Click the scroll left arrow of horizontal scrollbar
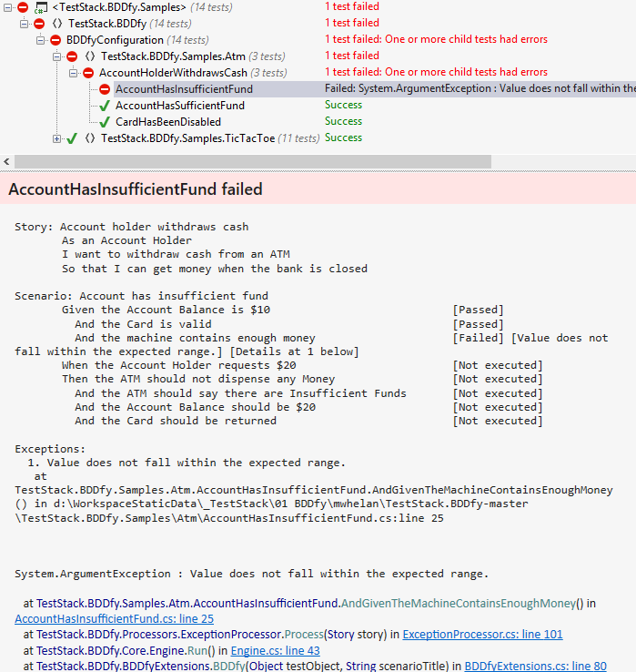 (6, 161)
